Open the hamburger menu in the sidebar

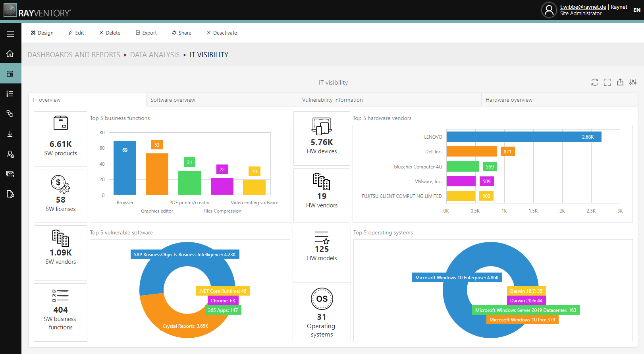point(10,34)
